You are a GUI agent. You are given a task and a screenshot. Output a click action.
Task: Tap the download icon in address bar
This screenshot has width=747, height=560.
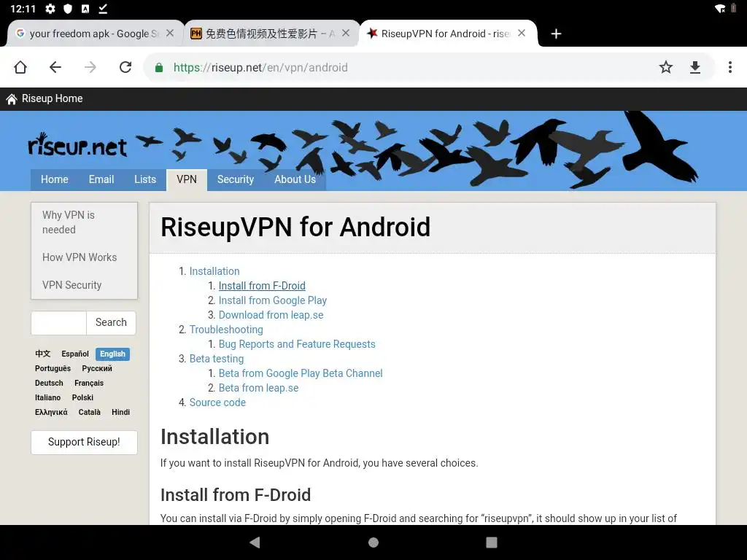(x=695, y=67)
